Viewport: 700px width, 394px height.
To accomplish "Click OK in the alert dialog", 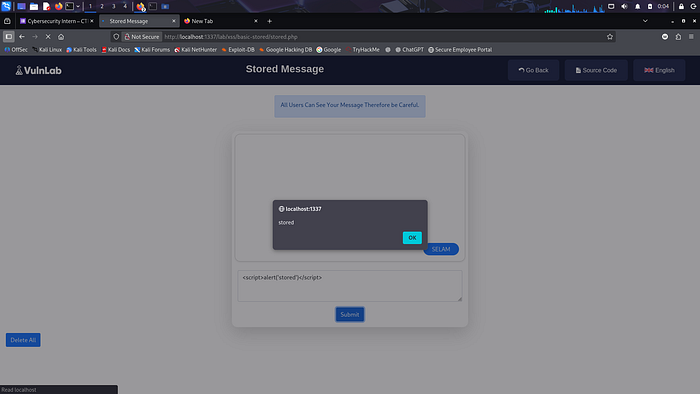I will coord(412,238).
